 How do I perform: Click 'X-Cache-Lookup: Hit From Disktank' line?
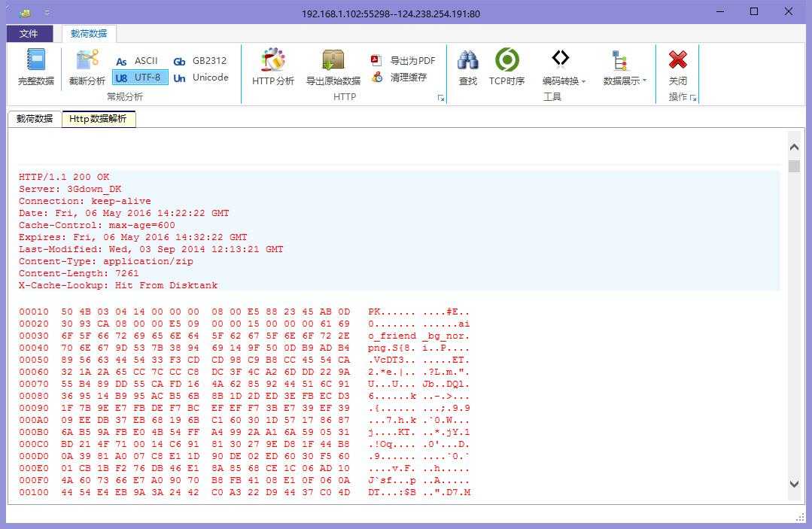click(x=118, y=285)
